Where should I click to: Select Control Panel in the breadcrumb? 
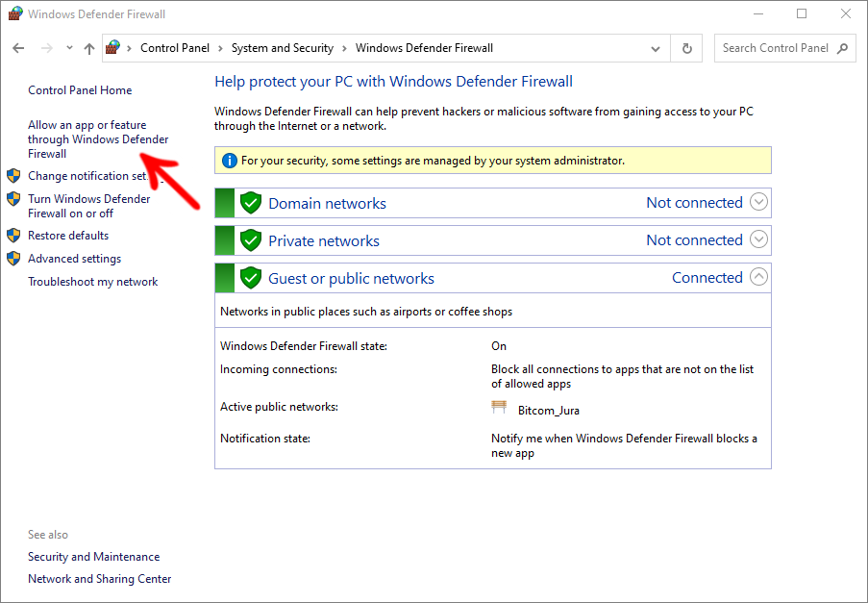pyautogui.click(x=175, y=48)
